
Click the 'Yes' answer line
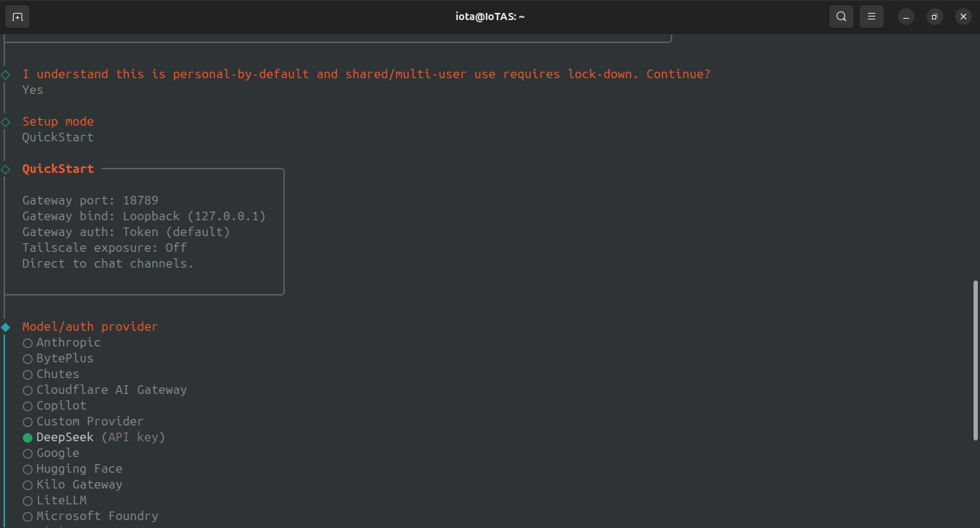[33, 90]
